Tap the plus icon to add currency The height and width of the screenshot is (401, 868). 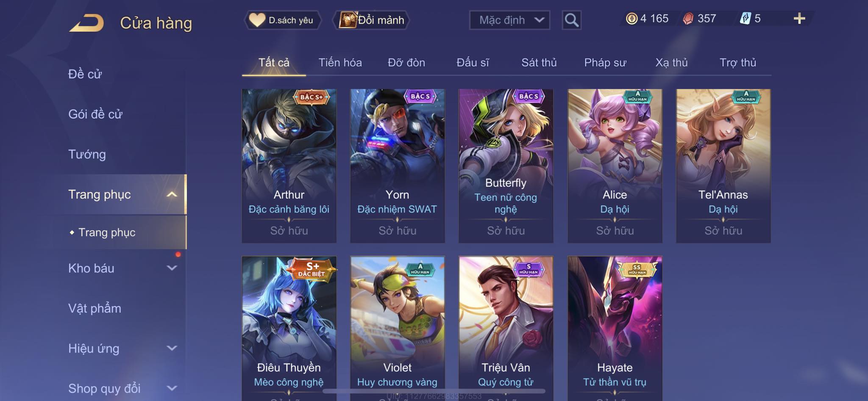799,18
